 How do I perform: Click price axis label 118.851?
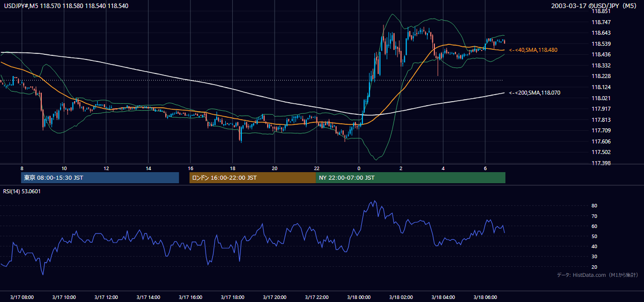coord(601,11)
